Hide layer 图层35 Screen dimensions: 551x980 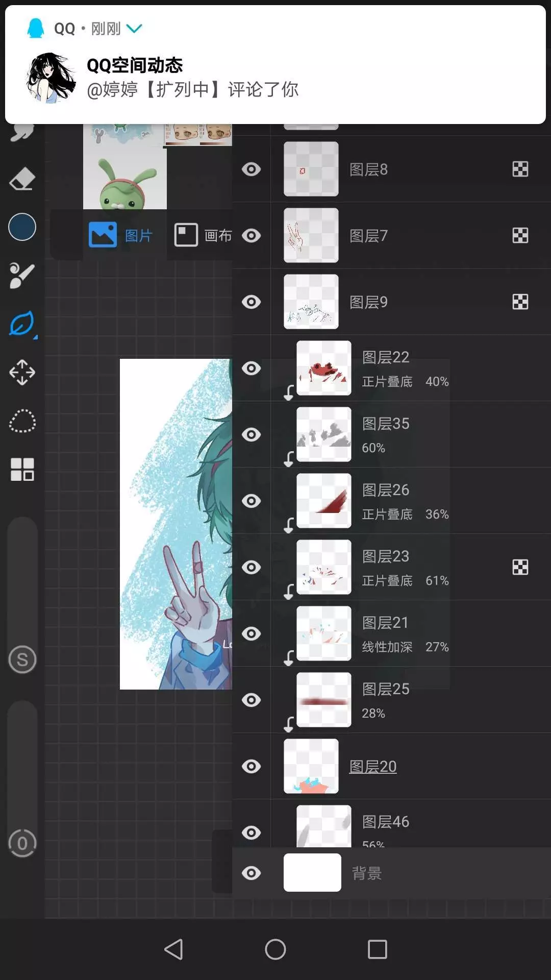click(251, 434)
